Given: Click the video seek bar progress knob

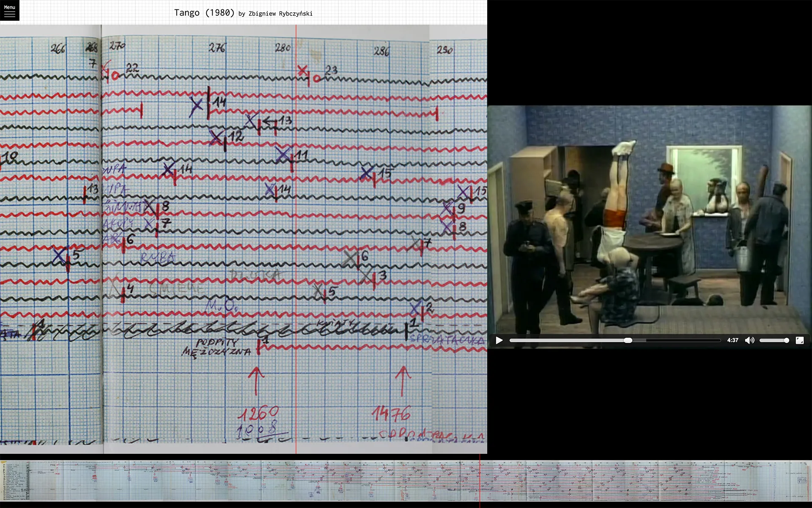Looking at the screenshot, I should click(x=628, y=340).
